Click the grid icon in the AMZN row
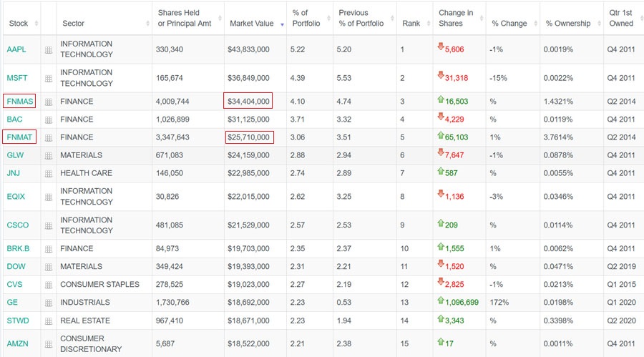Screen dimensions: 644x357 tap(49, 344)
